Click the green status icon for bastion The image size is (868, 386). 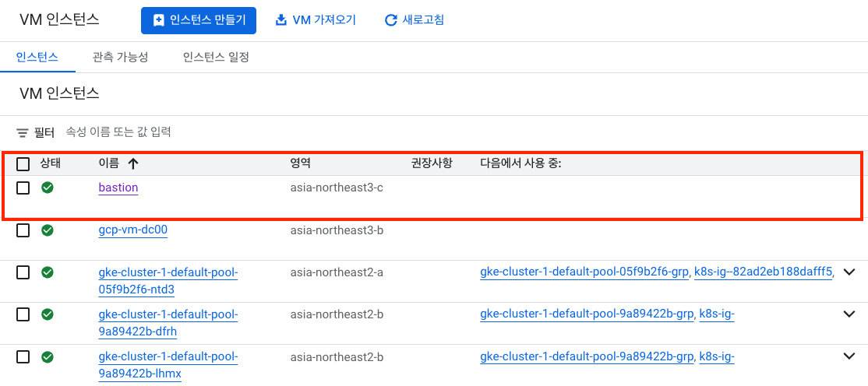pyautogui.click(x=48, y=188)
